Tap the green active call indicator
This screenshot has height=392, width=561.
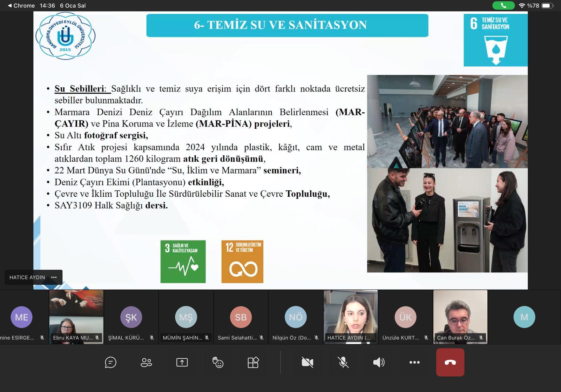tap(503, 6)
